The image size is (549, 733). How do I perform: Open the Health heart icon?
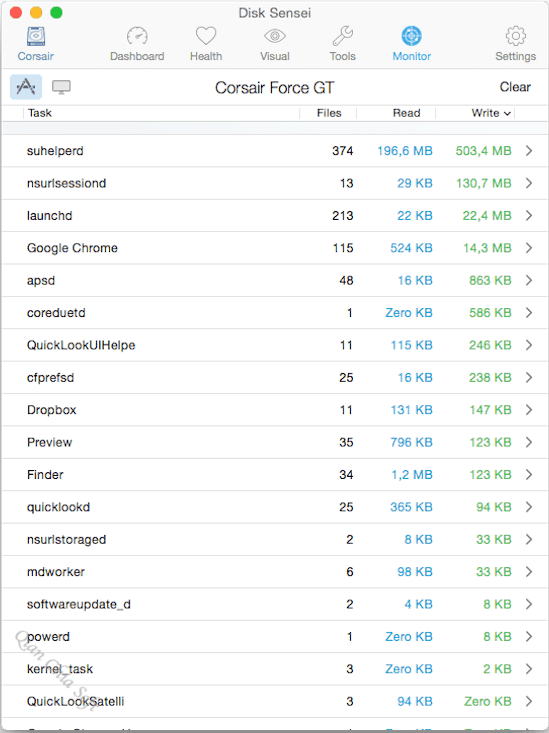[206, 36]
